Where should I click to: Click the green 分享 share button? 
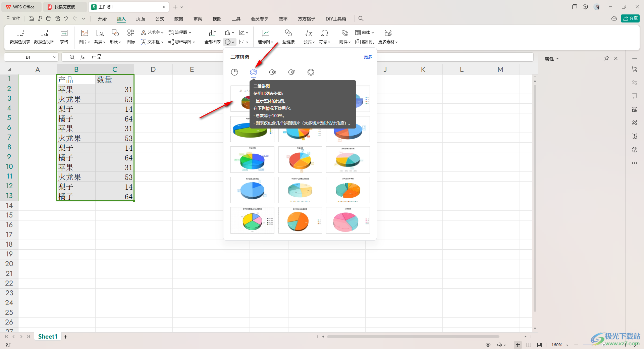[630, 18]
